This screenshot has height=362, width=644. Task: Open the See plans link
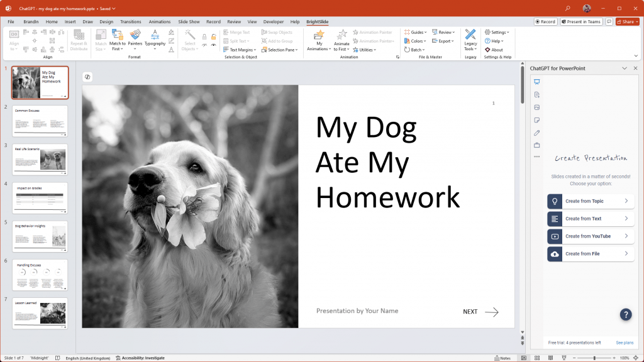coord(624,343)
